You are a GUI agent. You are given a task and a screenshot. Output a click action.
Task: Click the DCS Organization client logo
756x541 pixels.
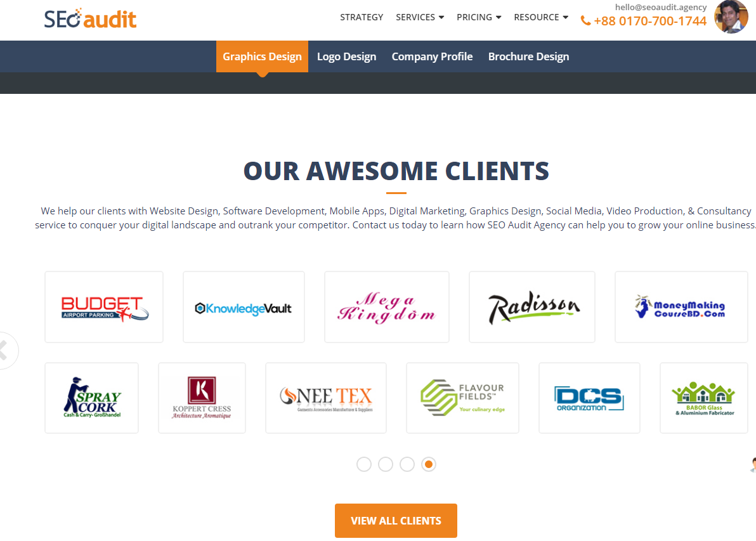click(x=589, y=398)
